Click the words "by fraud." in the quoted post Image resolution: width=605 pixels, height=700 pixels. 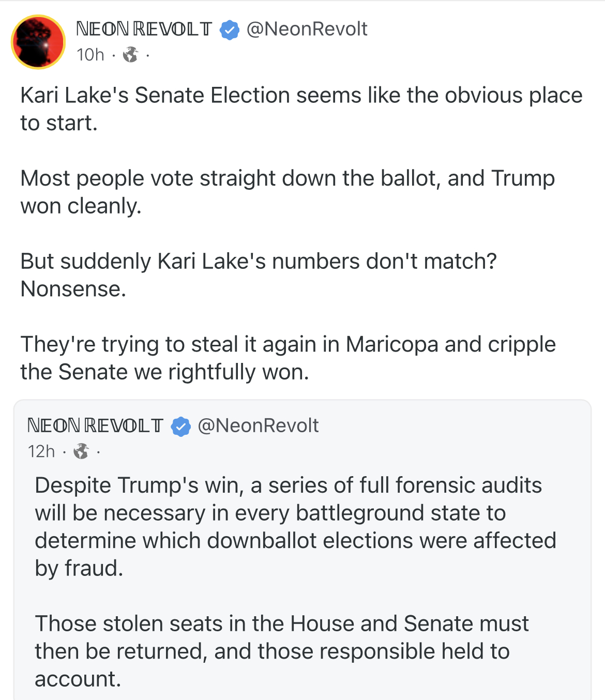[x=79, y=568]
